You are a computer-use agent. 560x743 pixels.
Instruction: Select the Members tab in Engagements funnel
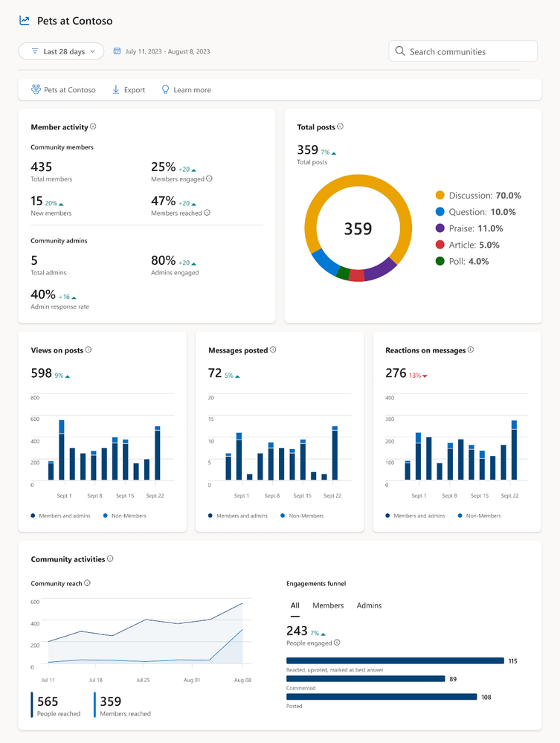(x=328, y=605)
